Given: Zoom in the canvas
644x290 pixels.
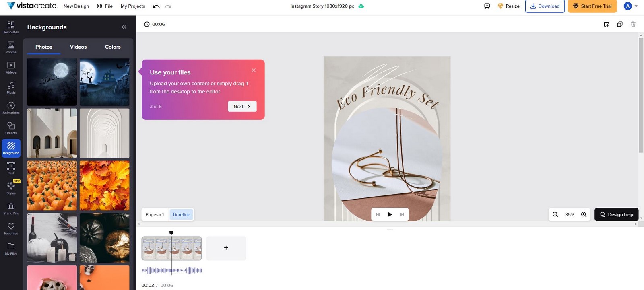Looking at the screenshot, I should (584, 214).
